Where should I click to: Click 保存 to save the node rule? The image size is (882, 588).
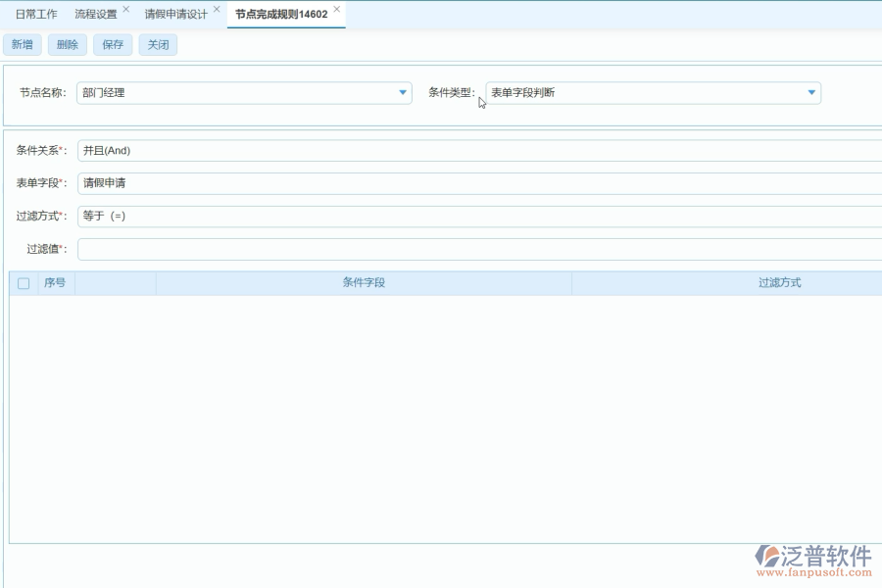click(112, 44)
